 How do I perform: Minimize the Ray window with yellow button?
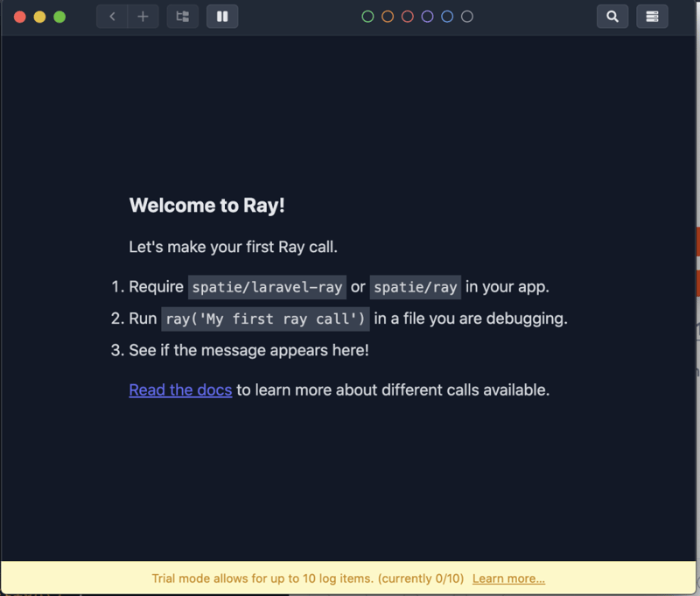[39, 17]
